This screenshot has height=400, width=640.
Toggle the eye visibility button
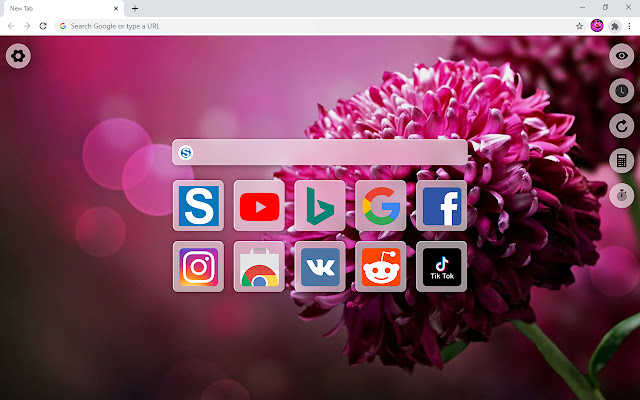(x=621, y=56)
